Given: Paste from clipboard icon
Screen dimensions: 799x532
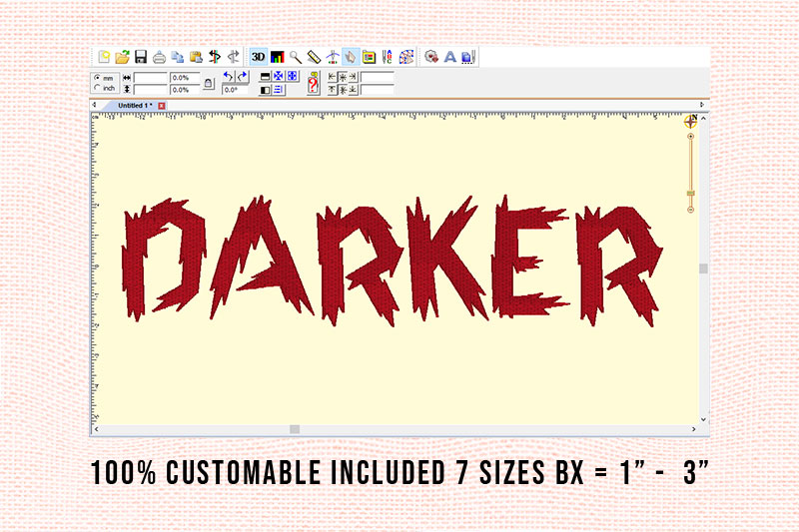Looking at the screenshot, I should click(x=196, y=57).
